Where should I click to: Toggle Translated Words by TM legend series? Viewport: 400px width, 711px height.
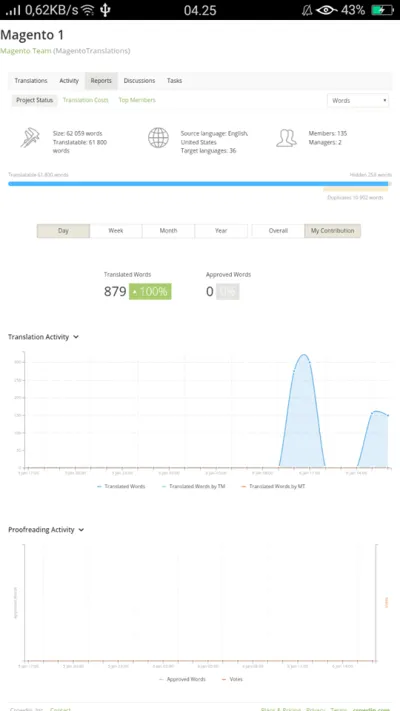193,486
